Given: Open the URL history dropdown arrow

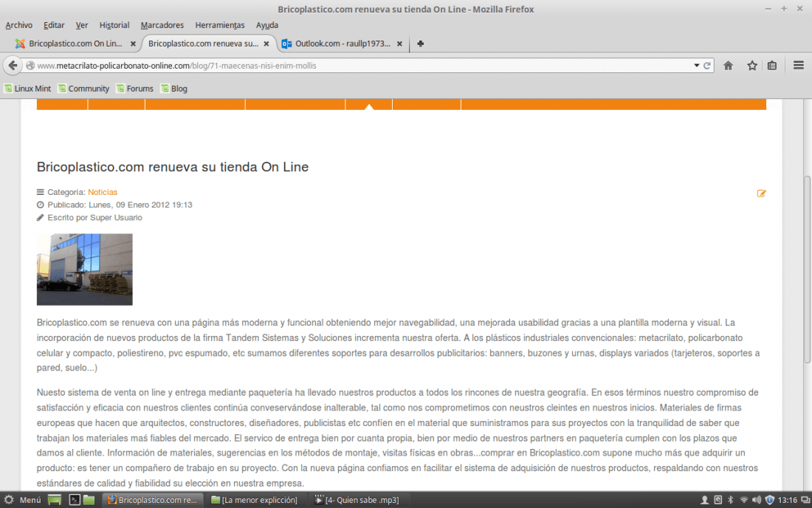Looking at the screenshot, I should point(697,66).
